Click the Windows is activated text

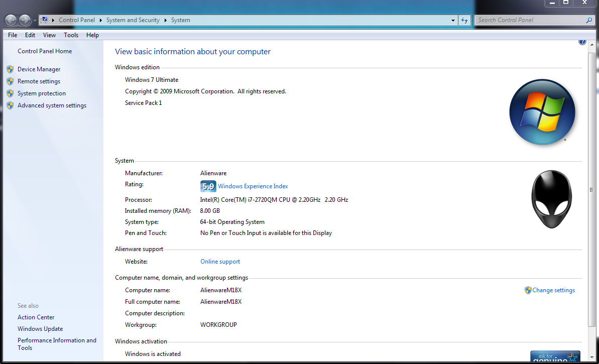point(153,354)
